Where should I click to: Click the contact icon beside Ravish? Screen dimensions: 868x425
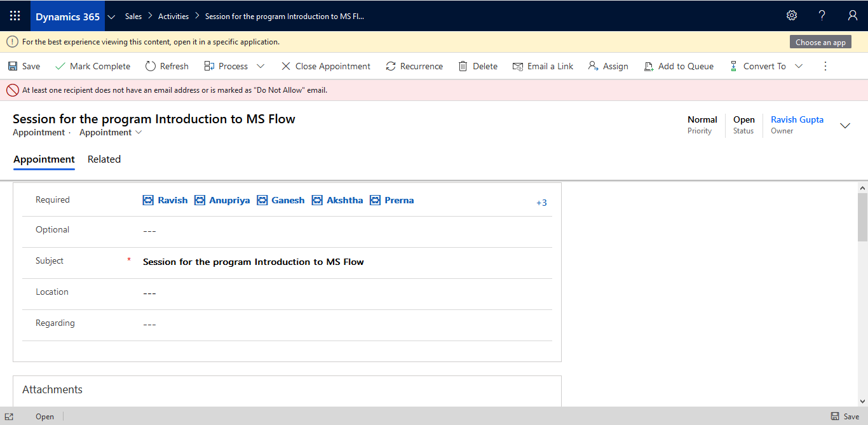148,200
